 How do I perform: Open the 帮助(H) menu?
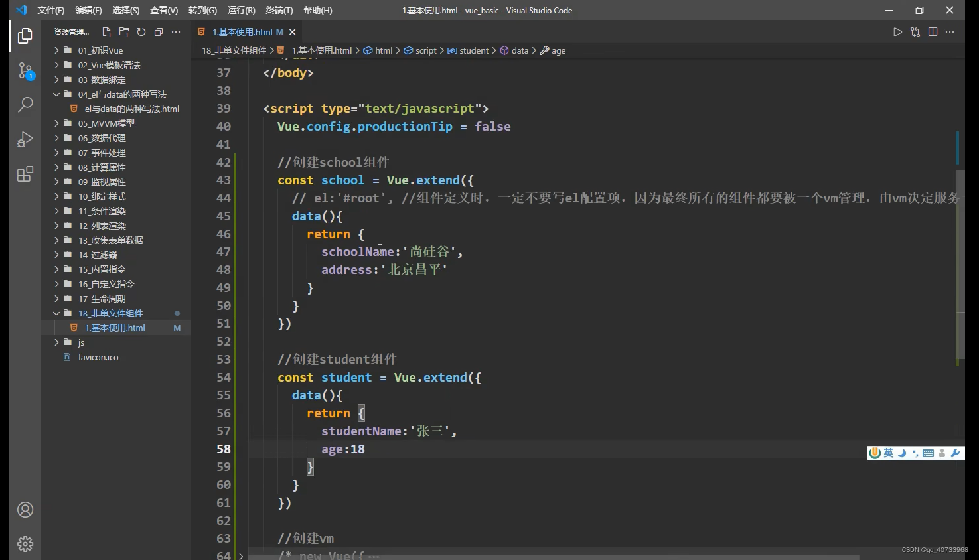click(x=318, y=10)
